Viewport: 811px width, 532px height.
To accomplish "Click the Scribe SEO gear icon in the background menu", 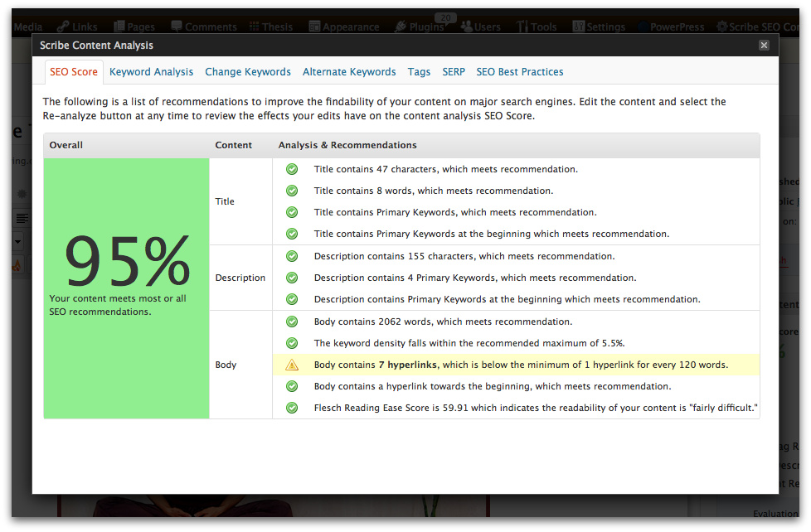I will point(721,27).
